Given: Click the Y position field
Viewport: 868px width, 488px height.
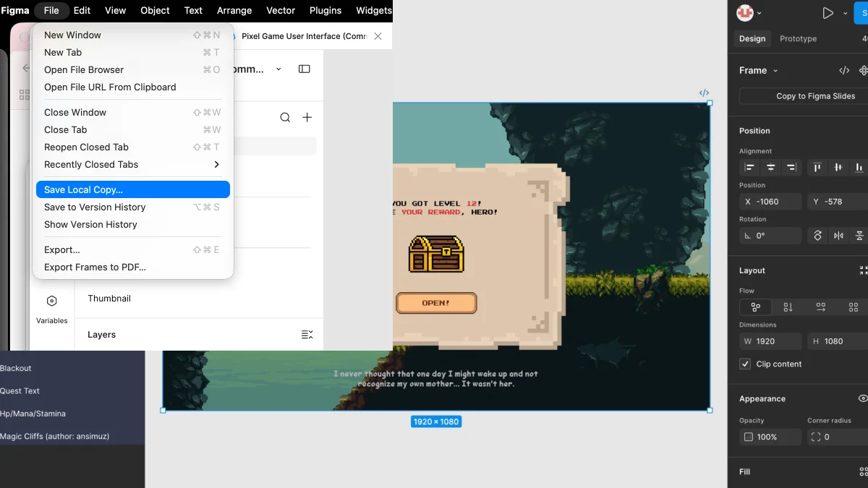Looking at the screenshot, I should (838, 202).
